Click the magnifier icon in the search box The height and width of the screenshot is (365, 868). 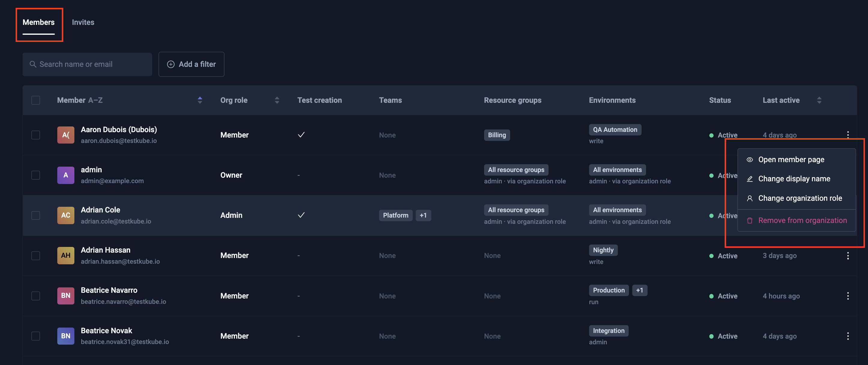(x=33, y=64)
